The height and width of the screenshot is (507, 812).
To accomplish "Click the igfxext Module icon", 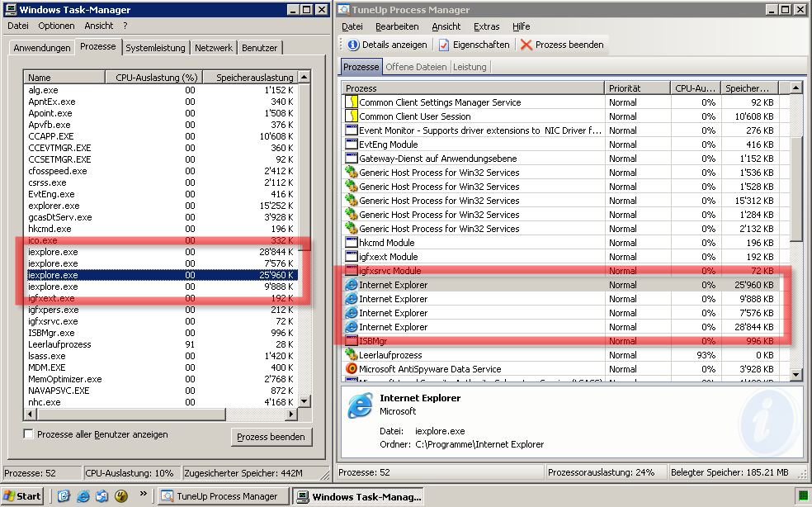I will coord(352,256).
